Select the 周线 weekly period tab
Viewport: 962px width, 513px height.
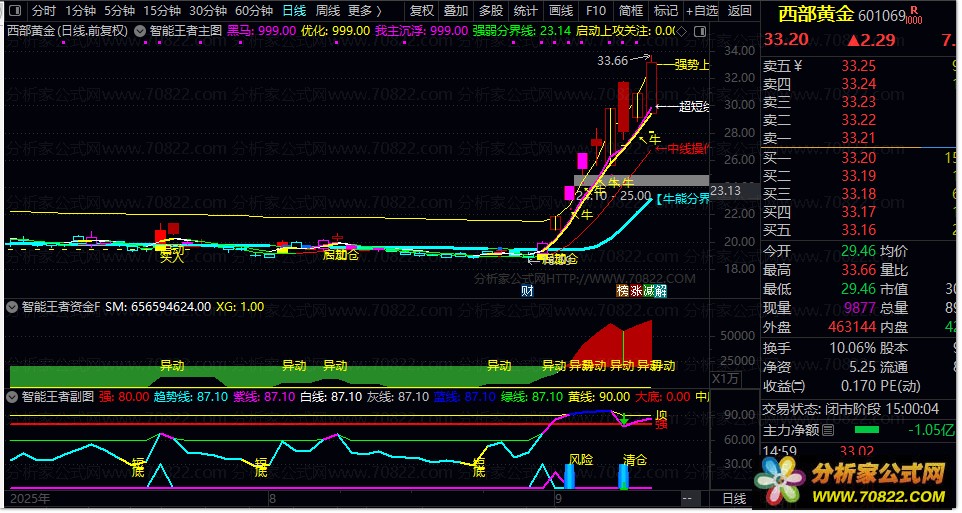point(328,10)
